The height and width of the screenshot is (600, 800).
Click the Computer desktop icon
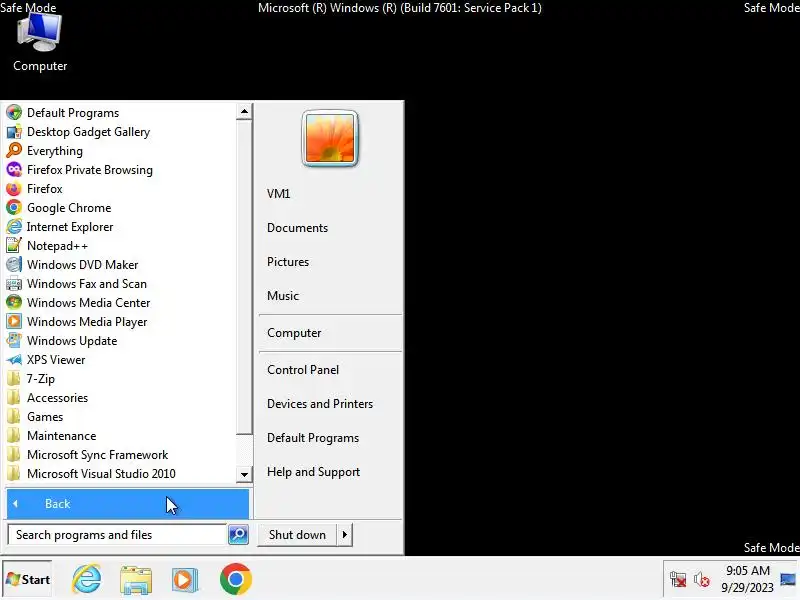[x=40, y=43]
